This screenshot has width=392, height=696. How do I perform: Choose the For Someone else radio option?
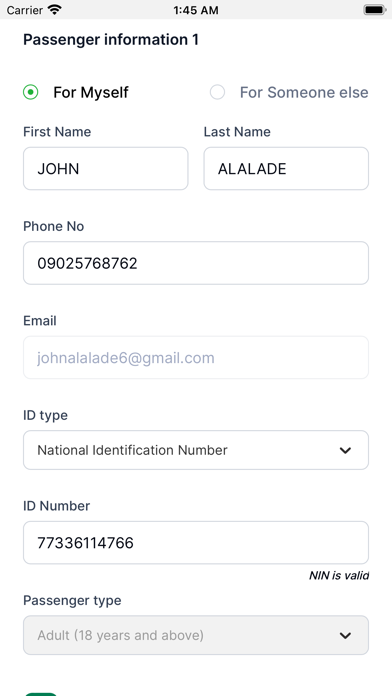pyautogui.click(x=217, y=92)
